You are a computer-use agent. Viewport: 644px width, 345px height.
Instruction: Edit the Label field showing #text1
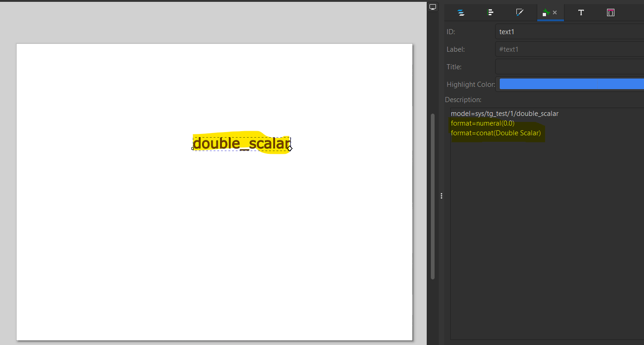coord(570,49)
